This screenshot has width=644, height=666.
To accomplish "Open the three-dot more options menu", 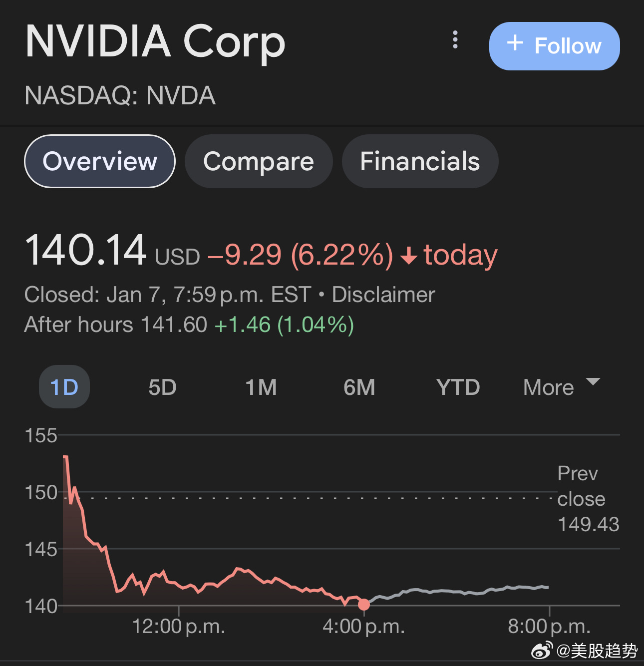I will (455, 40).
